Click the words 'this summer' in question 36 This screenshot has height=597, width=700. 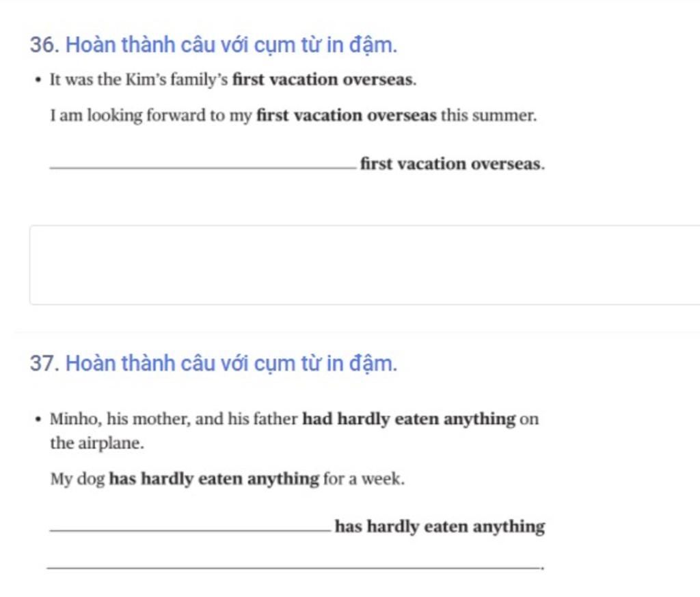489,115
